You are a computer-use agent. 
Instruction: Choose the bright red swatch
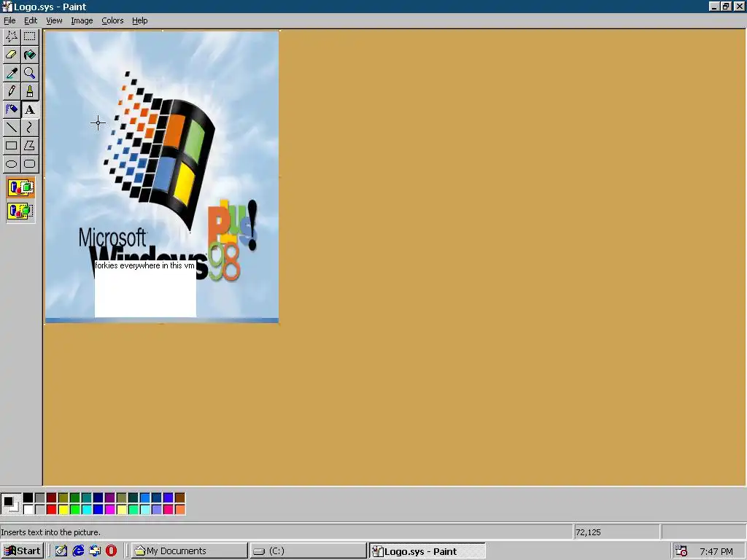pyautogui.click(x=52, y=510)
